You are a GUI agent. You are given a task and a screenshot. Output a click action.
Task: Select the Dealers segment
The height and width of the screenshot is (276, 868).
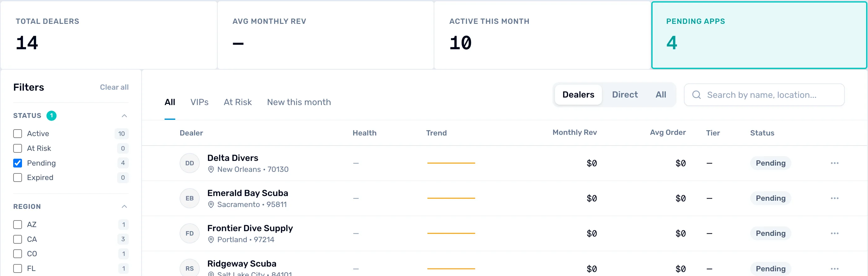578,95
